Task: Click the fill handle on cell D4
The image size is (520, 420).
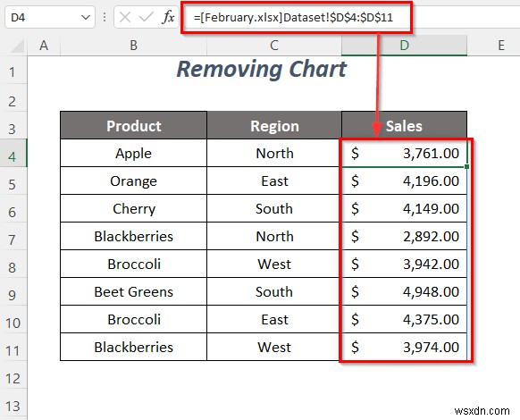Action: [467, 166]
